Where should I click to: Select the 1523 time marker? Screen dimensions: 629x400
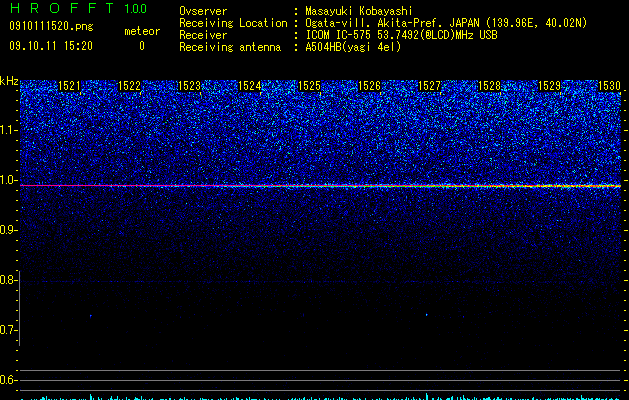coord(189,86)
